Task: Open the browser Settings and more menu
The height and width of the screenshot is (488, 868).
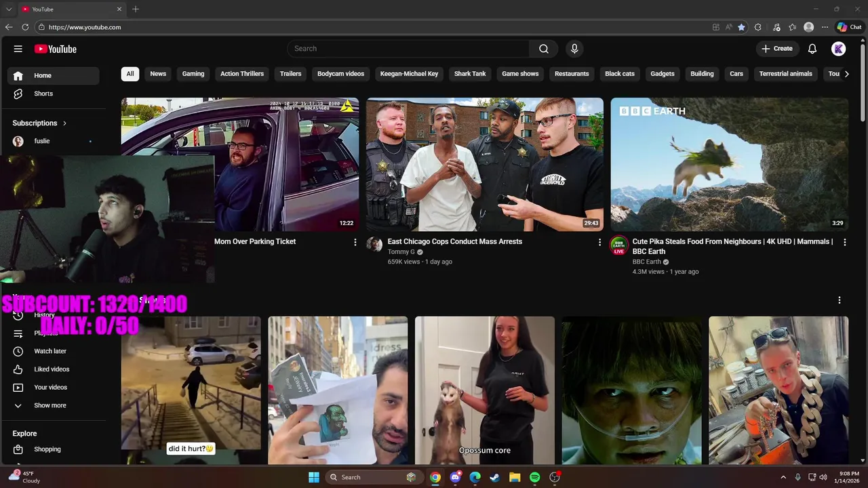Action: point(825,27)
